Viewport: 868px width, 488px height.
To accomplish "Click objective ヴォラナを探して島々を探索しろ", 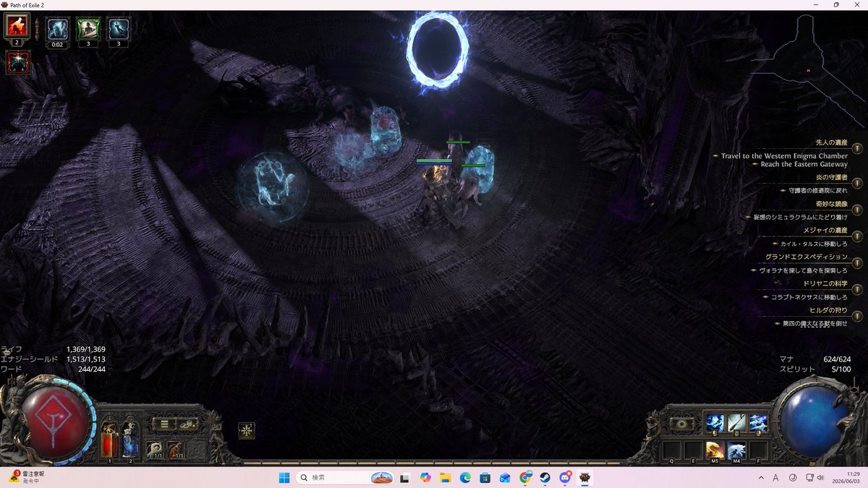I will click(804, 270).
